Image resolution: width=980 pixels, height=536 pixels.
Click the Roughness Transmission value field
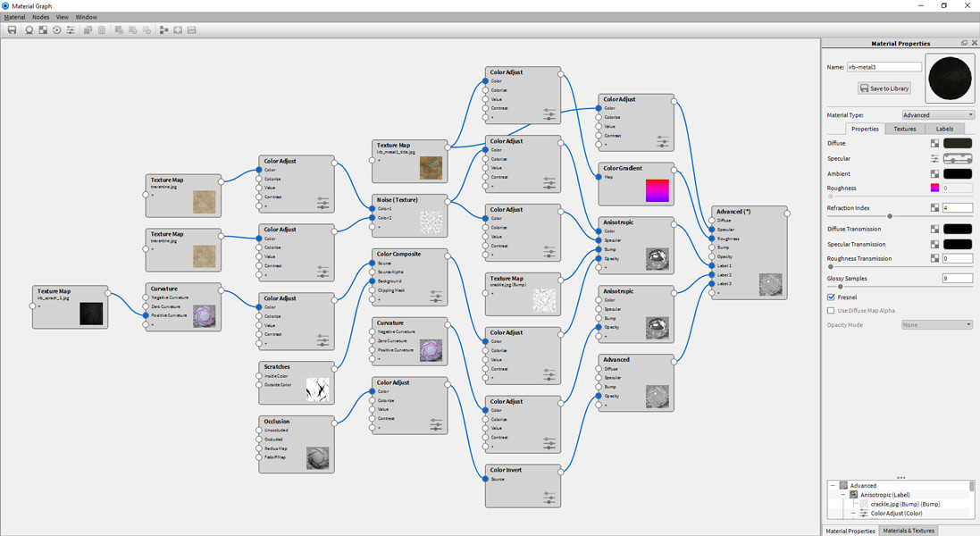click(x=958, y=258)
